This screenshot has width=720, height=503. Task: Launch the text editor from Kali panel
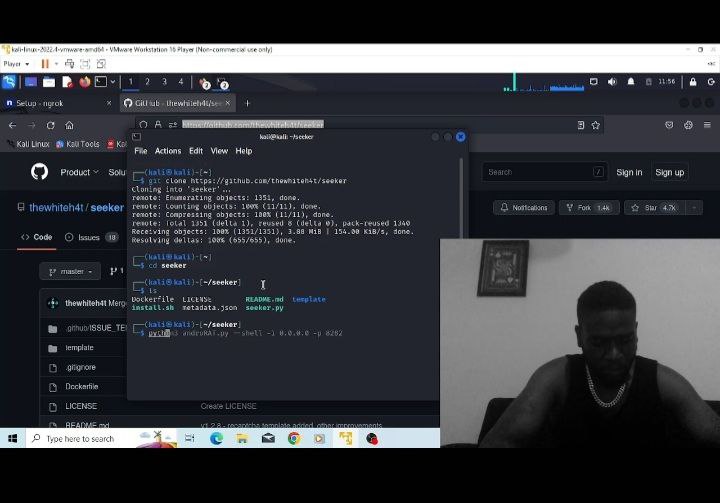tap(67, 82)
